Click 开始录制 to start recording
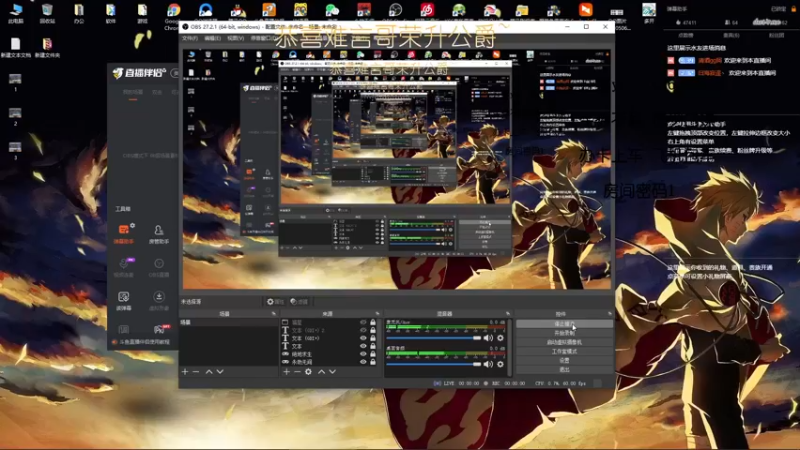 pos(564,333)
